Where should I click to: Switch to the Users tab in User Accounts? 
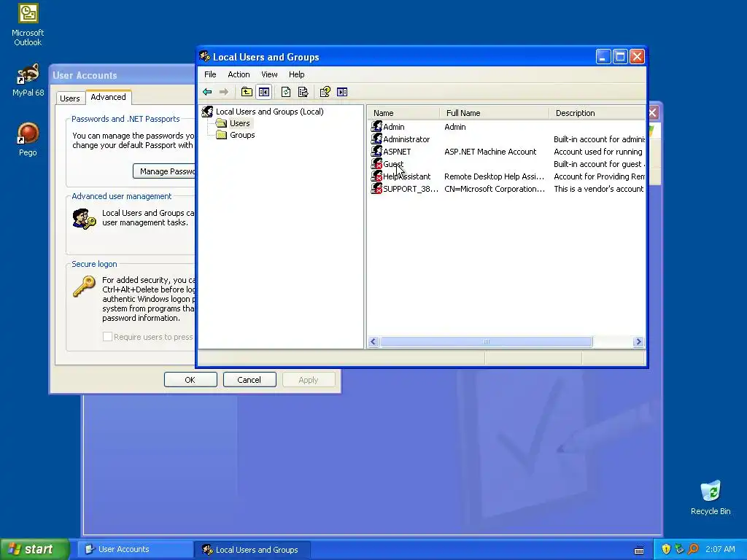pos(69,98)
